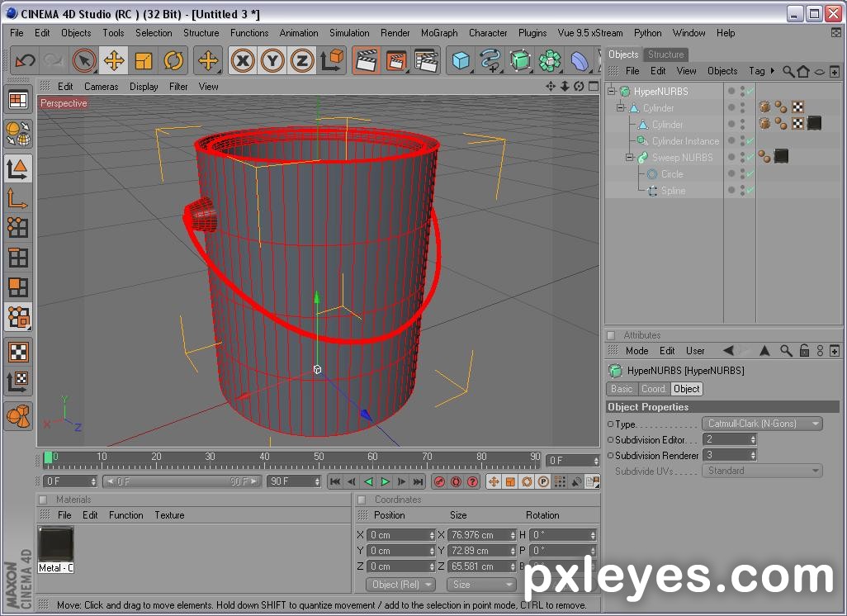The height and width of the screenshot is (616, 847).
Task: Open the Subdivide UVs Standard dropdown
Action: click(762, 471)
